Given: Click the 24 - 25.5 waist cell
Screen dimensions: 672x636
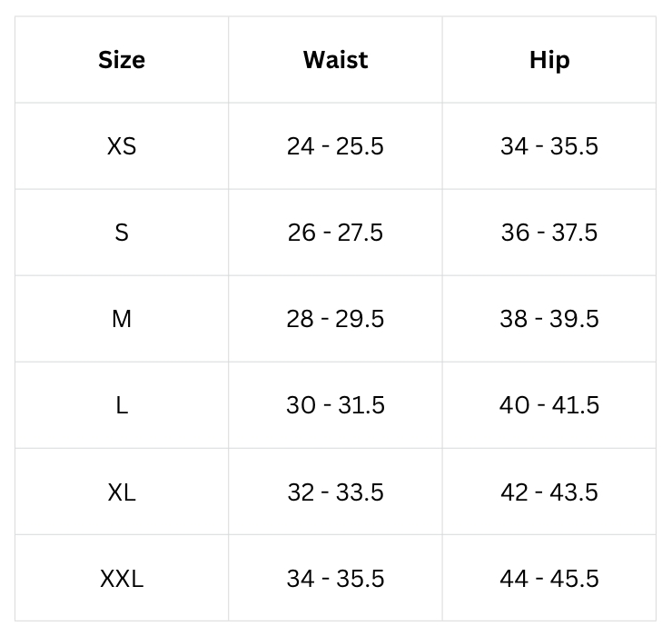Looking at the screenshot, I should click(x=335, y=146).
